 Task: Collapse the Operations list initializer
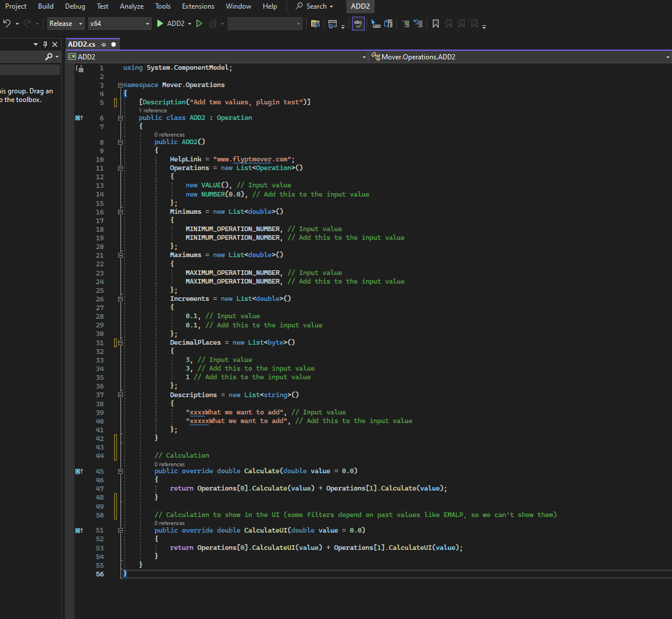(x=120, y=168)
